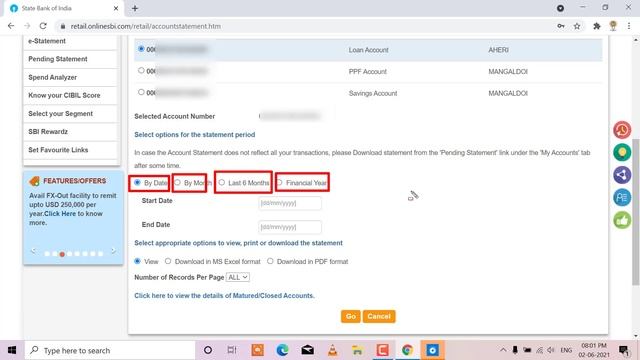Image resolution: width=640 pixels, height=360 pixels.
Task: Select the PPF Account radio button
Action: coord(141,71)
